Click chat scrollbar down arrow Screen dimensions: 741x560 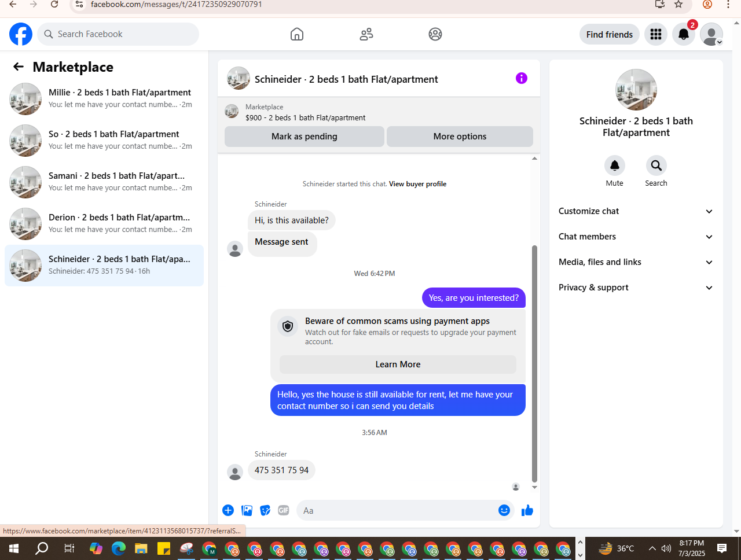[x=534, y=488]
